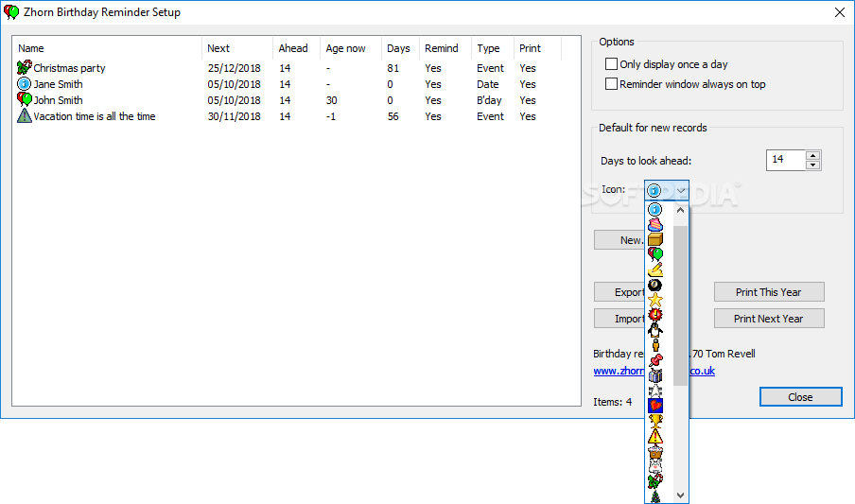Click the John Smith balloons icon
855x504 pixels.
(25, 100)
